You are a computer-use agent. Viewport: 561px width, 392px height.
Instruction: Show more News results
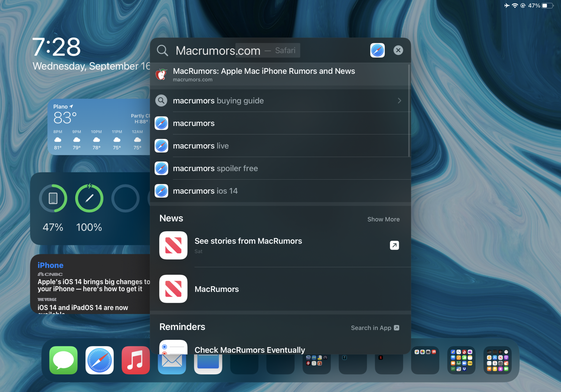coord(383,219)
